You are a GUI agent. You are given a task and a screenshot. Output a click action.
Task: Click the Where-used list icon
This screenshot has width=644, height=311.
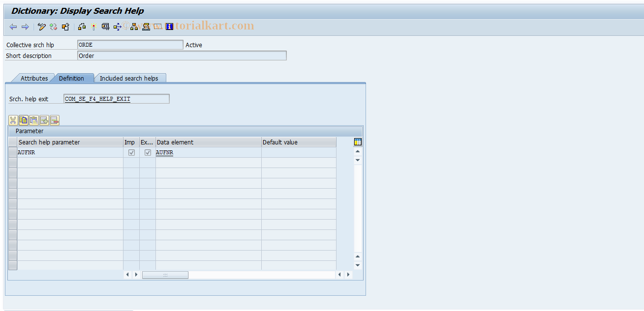click(x=105, y=27)
